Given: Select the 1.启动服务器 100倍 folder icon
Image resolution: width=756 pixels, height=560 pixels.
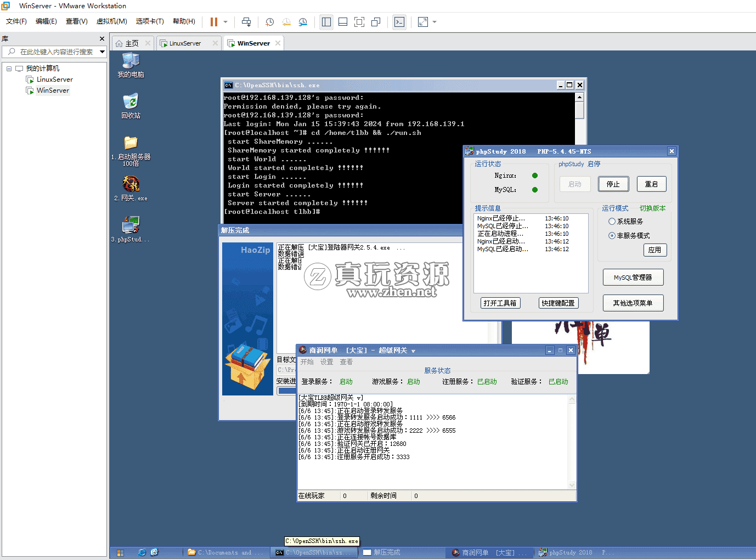Looking at the screenshot, I should pyautogui.click(x=131, y=151).
